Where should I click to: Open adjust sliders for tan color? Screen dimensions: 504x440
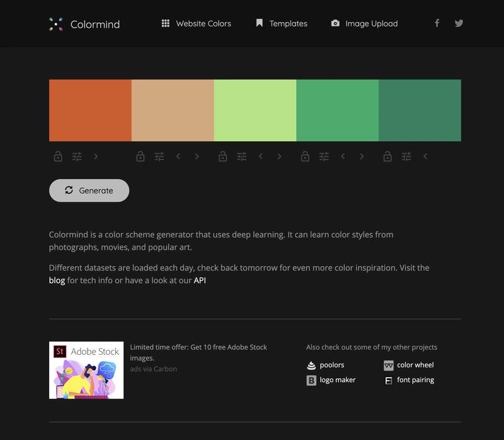[x=159, y=156]
